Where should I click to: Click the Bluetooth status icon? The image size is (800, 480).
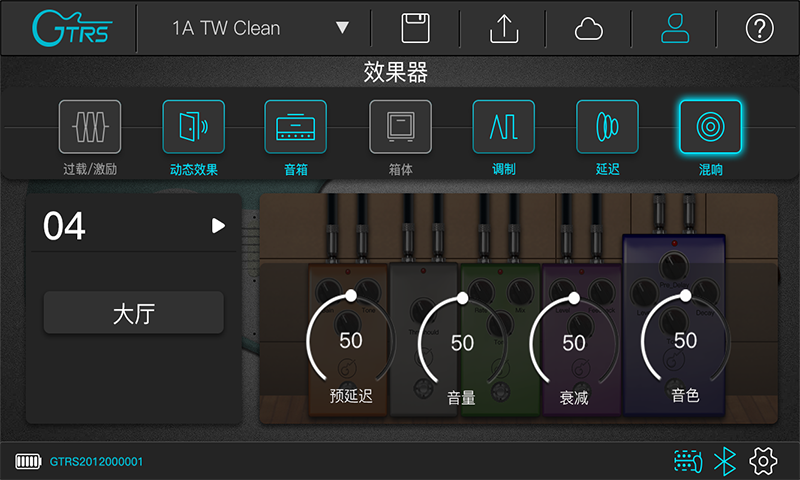[725, 461]
